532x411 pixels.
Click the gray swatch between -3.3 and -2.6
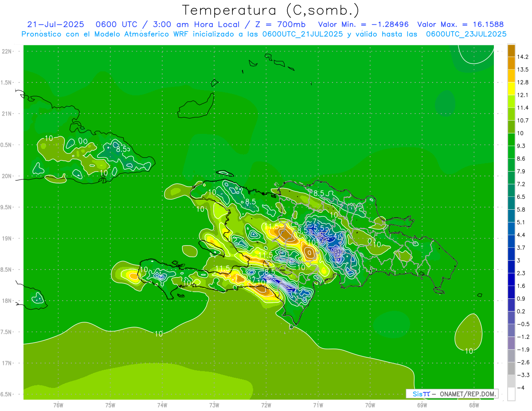(x=511, y=368)
